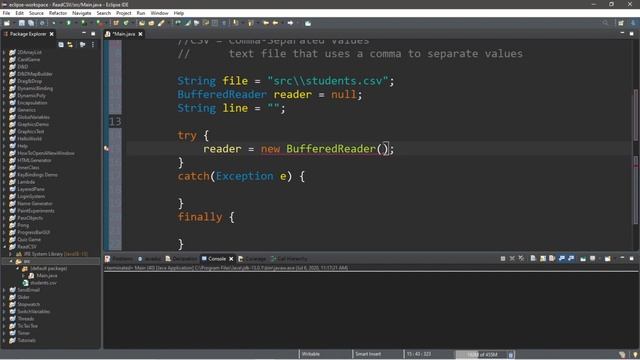Click the New file toolbar icon
Viewport: 640px width, 360px height.
click(7, 23)
